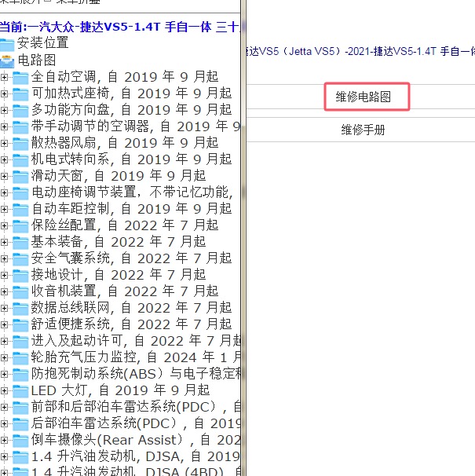Select 安全气囊系统 tree entry
This screenshot has width=475, height=476.
(x=131, y=258)
